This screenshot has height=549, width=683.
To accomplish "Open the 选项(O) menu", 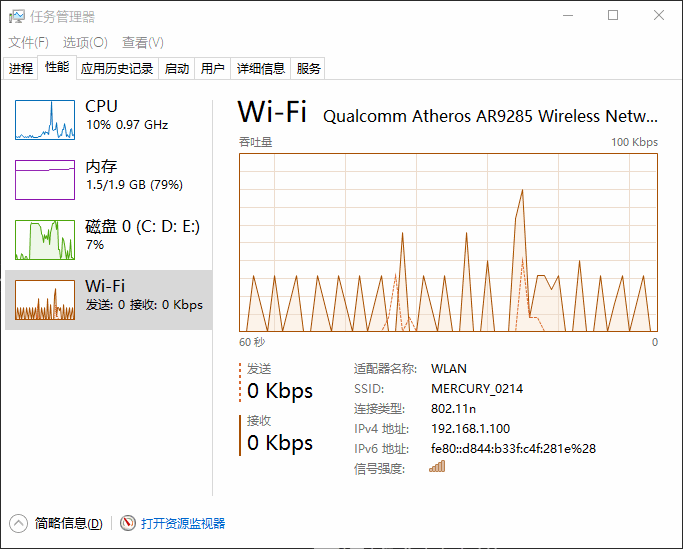I will pos(85,42).
